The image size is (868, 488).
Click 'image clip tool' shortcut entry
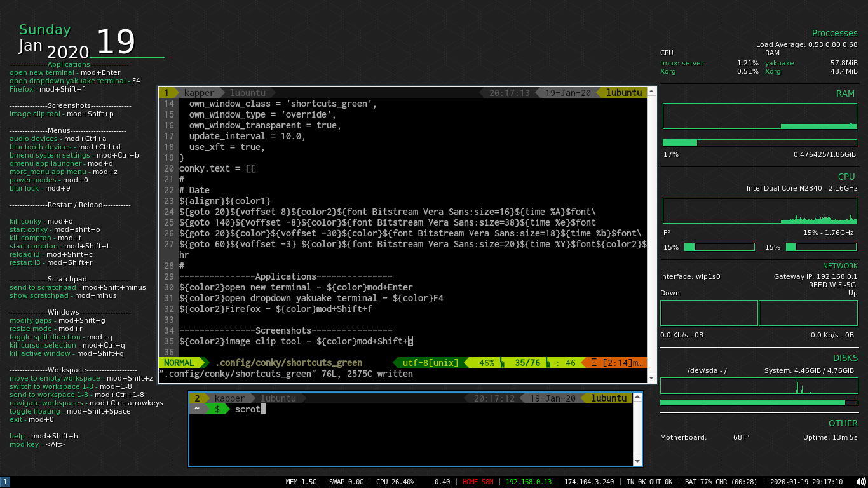point(35,114)
